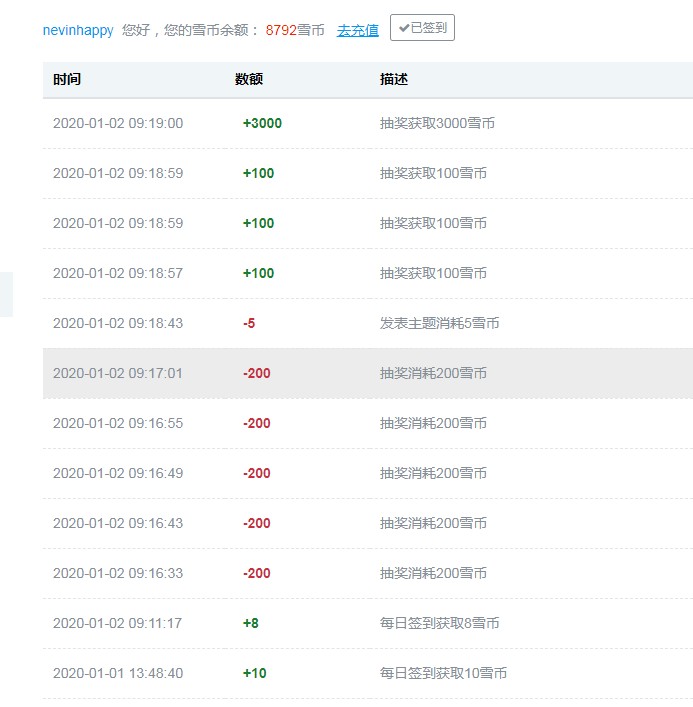Click the timestamp 2020-01-02 09:16:43
The image size is (693, 707).
(x=118, y=523)
